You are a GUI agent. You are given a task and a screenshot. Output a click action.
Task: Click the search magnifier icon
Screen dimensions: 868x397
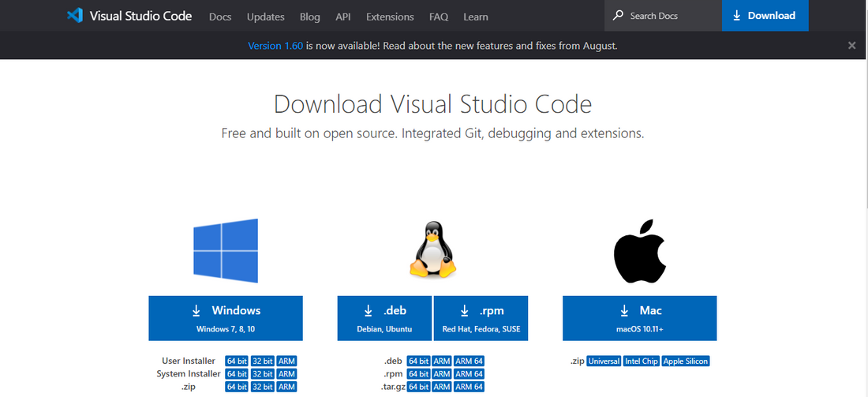[x=618, y=16]
